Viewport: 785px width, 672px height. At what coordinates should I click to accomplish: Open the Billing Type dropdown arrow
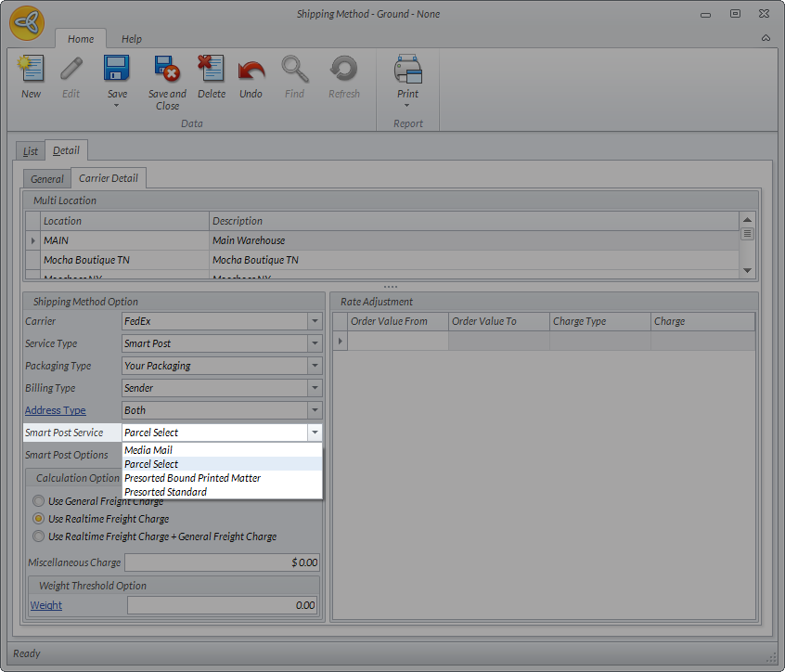[x=315, y=388]
